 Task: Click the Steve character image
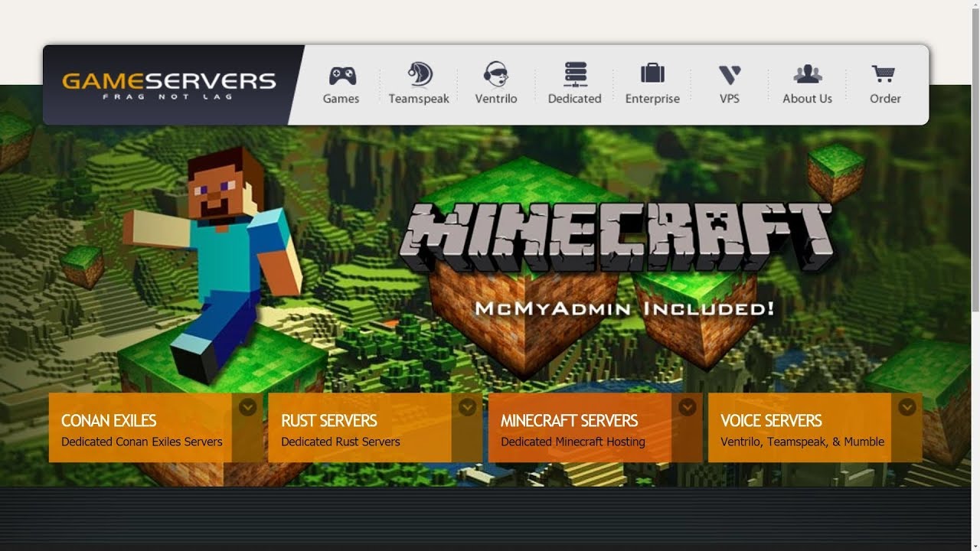tap(214, 264)
